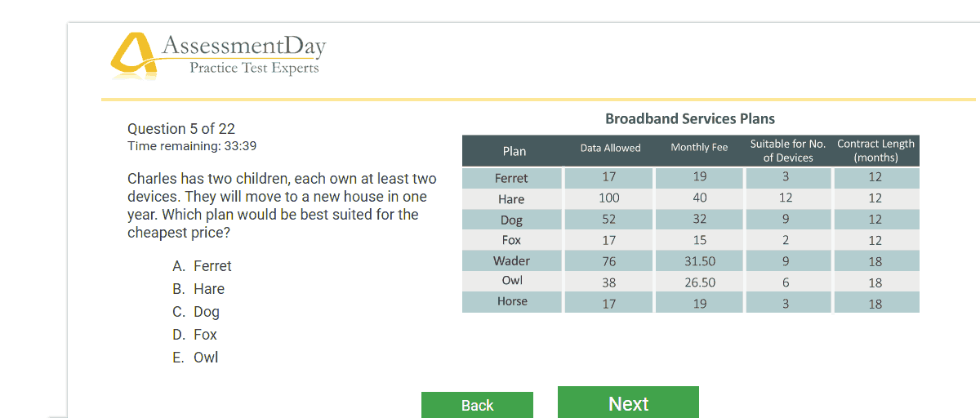
Task: Click the Wader row in the table
Action: point(691,261)
